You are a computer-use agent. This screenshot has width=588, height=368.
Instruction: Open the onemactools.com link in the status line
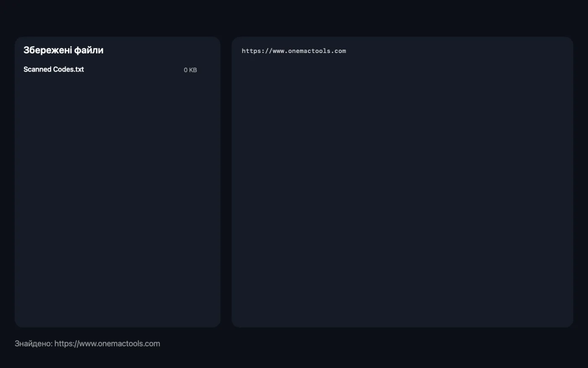(x=107, y=344)
